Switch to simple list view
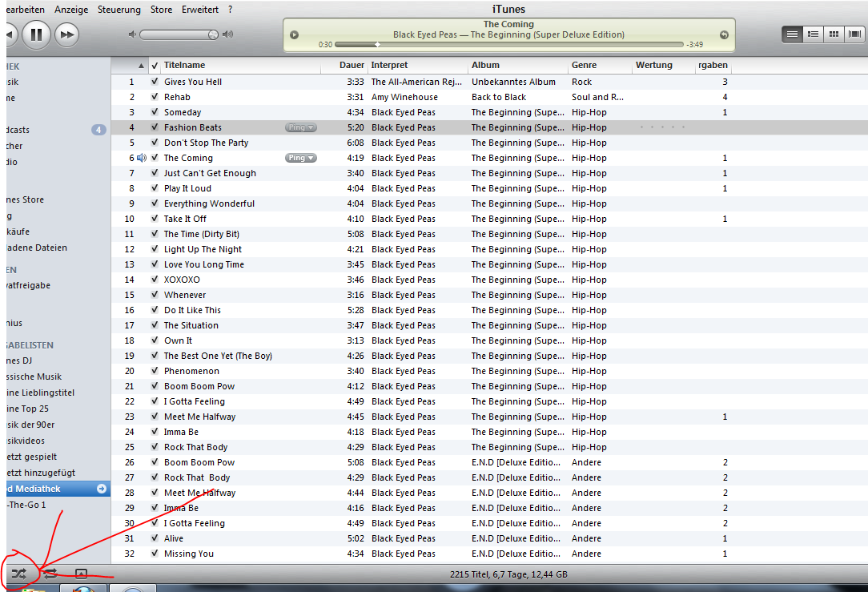Image resolution: width=868 pixels, height=592 pixels. [792, 34]
